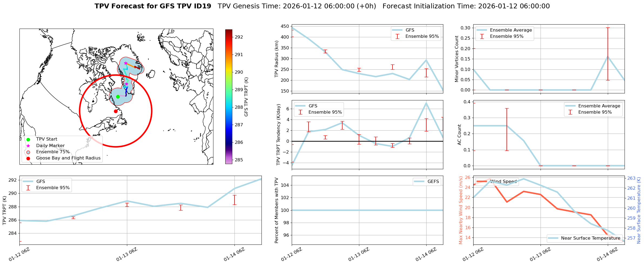Click the green TPV Start dot on the map

click(118, 97)
